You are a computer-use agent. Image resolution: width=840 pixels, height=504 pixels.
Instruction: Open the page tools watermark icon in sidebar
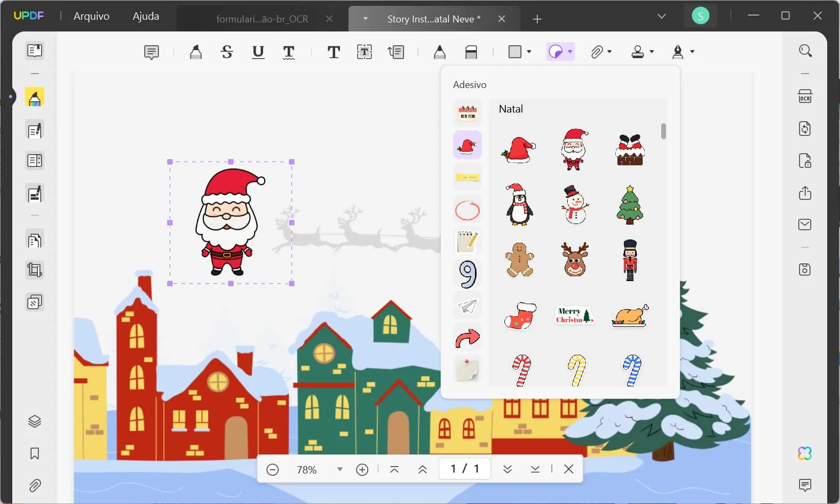point(35,302)
